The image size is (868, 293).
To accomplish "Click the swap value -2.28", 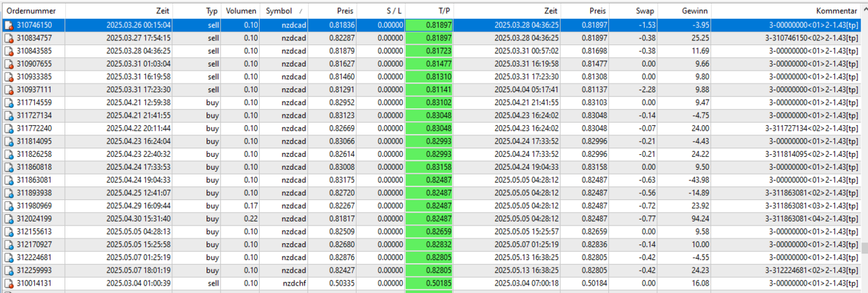I will point(647,90).
